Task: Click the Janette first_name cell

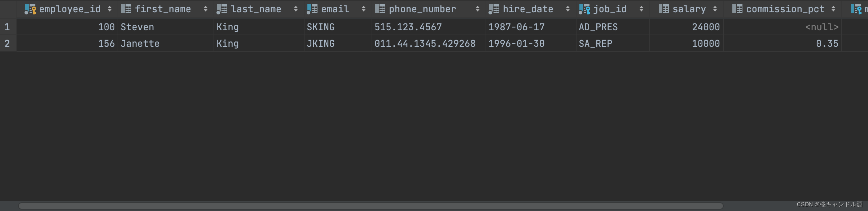Action: pyautogui.click(x=140, y=44)
